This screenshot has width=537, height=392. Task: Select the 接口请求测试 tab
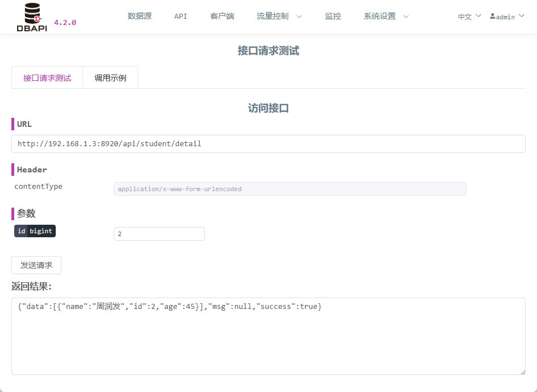(47, 78)
